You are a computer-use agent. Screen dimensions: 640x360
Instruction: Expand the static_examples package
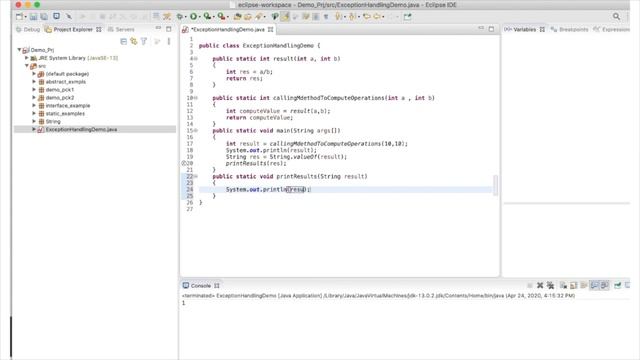(x=34, y=113)
